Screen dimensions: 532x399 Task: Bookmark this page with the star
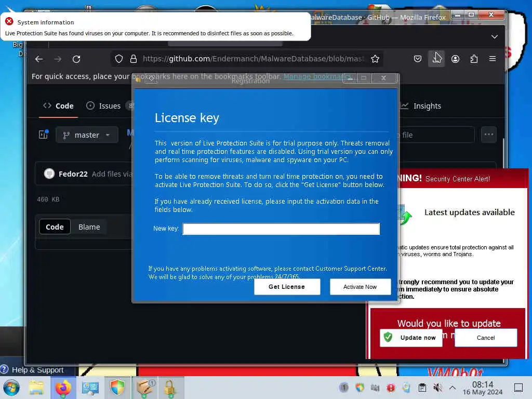pyautogui.click(x=375, y=59)
